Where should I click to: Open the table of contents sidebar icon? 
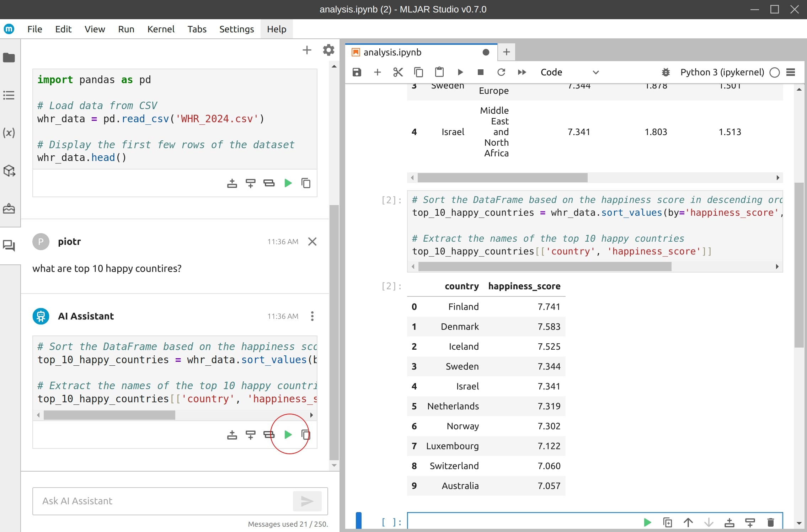[9, 95]
